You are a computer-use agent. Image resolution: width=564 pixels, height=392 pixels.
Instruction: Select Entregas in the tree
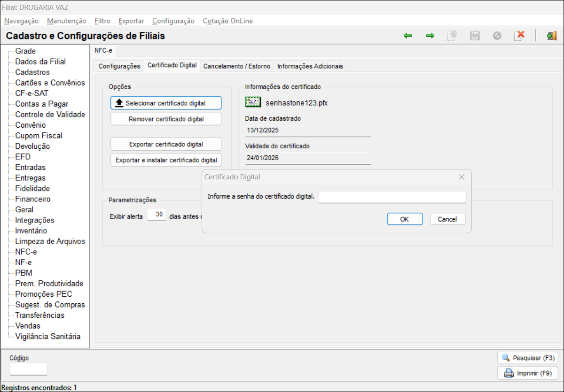30,178
